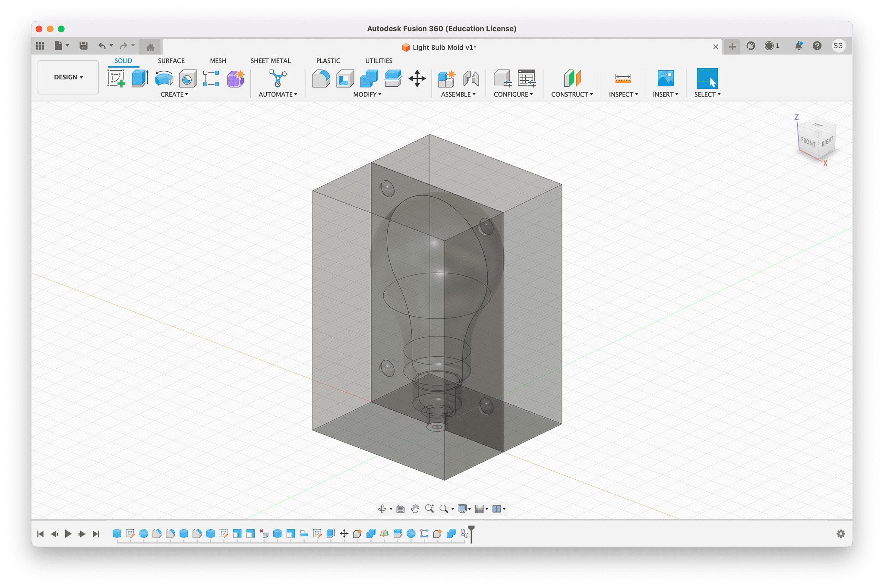Click the Home tab icon
884x588 pixels.
click(x=150, y=47)
